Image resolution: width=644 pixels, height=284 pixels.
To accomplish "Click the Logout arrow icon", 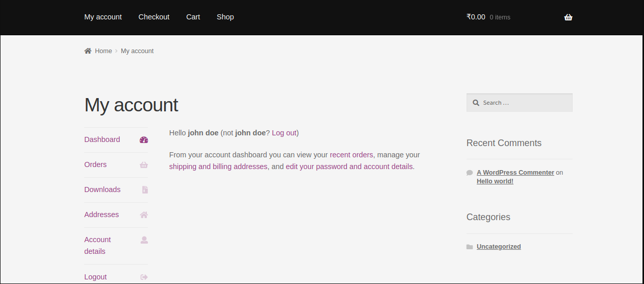I will click(x=144, y=277).
